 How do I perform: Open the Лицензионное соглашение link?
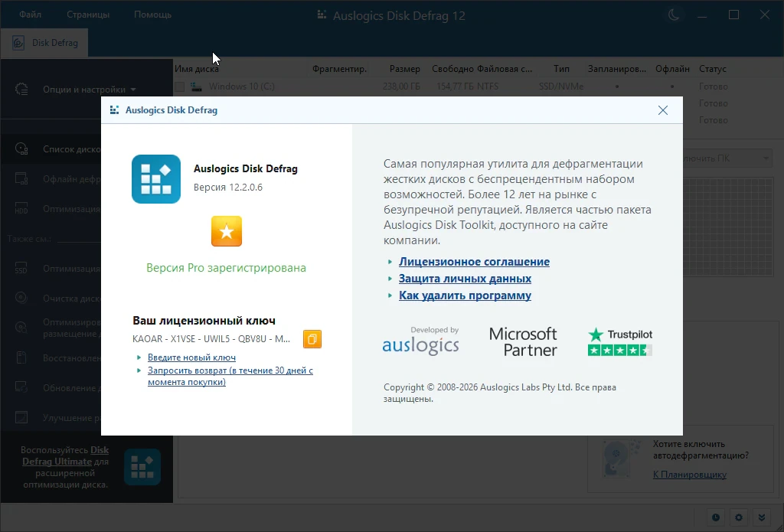(x=474, y=262)
